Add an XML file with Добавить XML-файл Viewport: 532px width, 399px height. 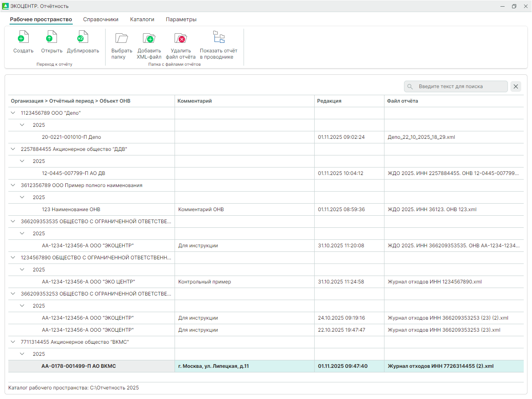[x=149, y=39]
